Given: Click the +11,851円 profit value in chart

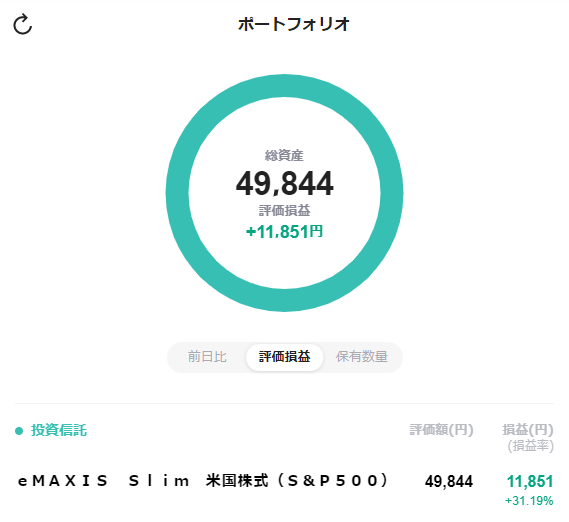Looking at the screenshot, I should [284, 232].
